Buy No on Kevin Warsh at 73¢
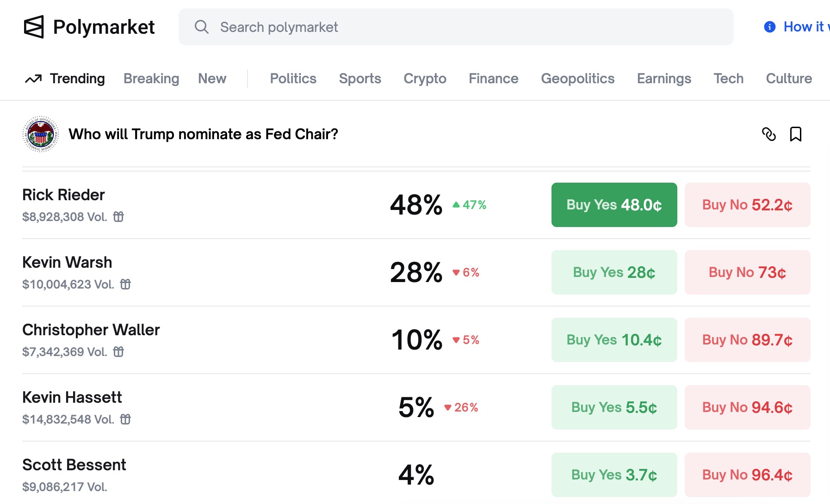 click(747, 272)
